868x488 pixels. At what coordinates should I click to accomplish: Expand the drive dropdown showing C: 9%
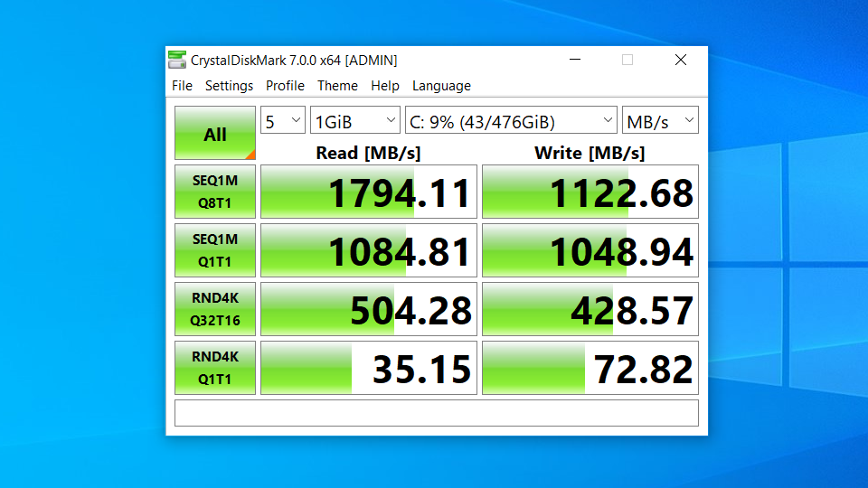511,120
